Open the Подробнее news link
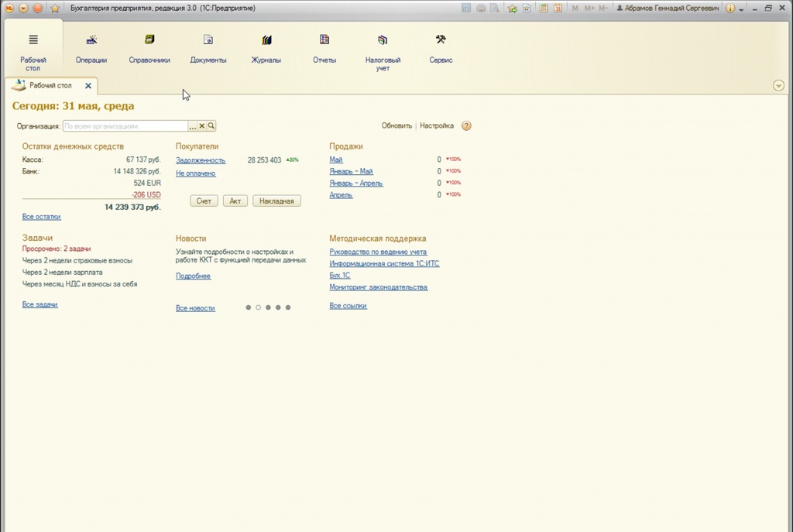This screenshot has height=532, width=793. point(193,276)
